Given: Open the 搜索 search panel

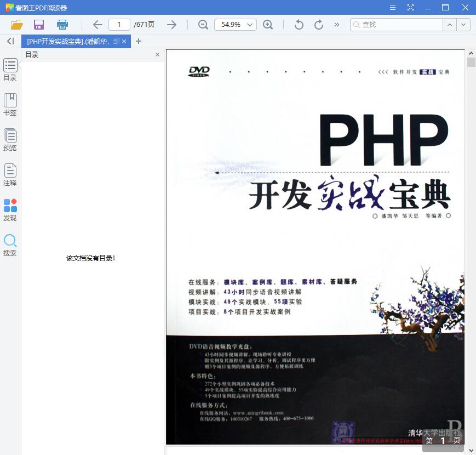Looking at the screenshot, I should tap(10, 244).
